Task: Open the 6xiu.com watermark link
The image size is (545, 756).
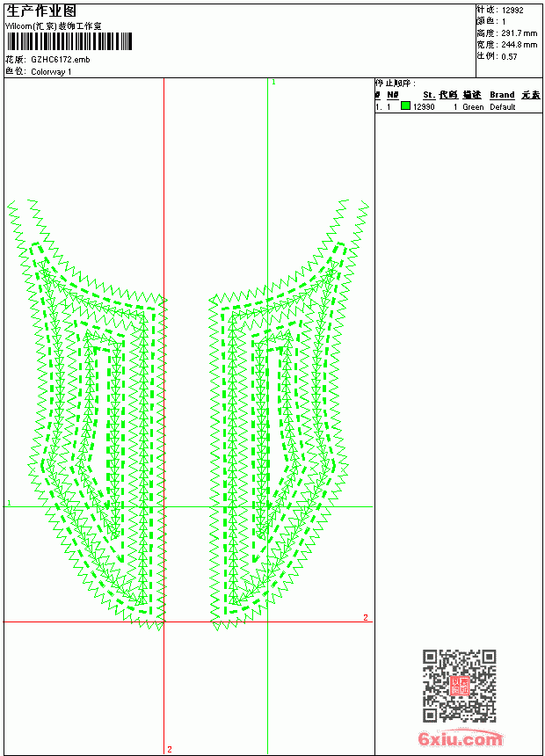Action: pos(460,738)
